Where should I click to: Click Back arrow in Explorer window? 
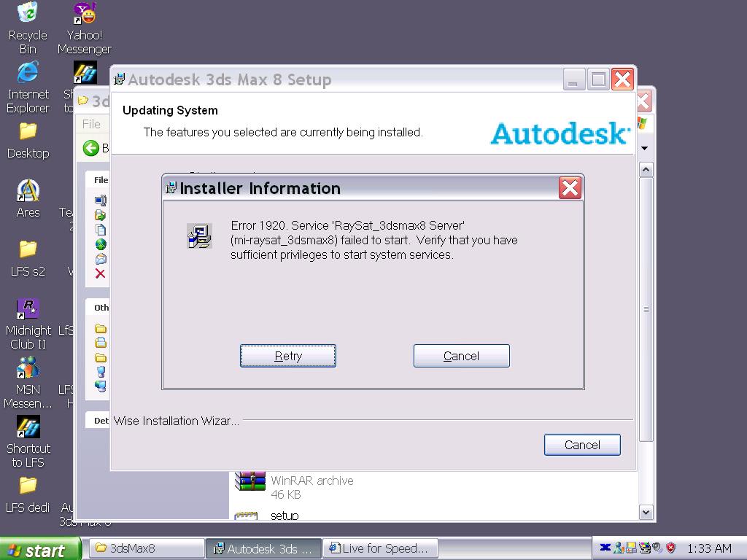(90, 148)
